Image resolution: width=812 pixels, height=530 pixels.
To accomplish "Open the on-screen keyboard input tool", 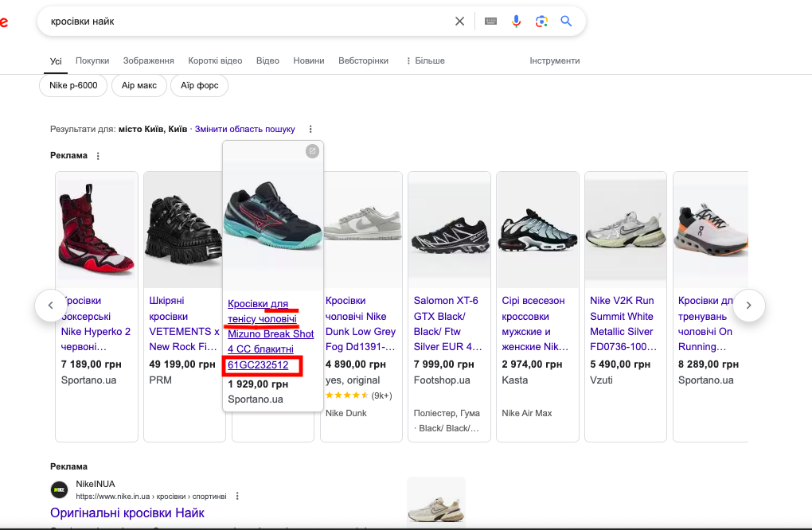I will tap(490, 21).
